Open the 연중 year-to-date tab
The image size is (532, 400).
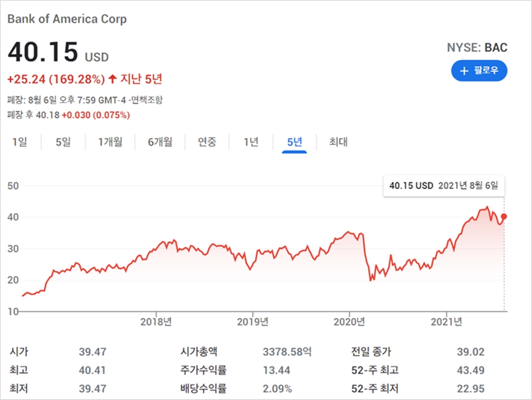point(207,142)
